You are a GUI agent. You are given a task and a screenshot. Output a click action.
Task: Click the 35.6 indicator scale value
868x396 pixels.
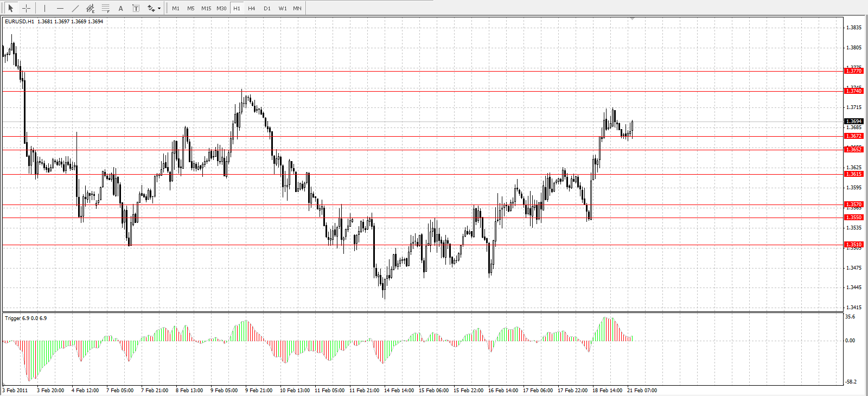click(850, 317)
